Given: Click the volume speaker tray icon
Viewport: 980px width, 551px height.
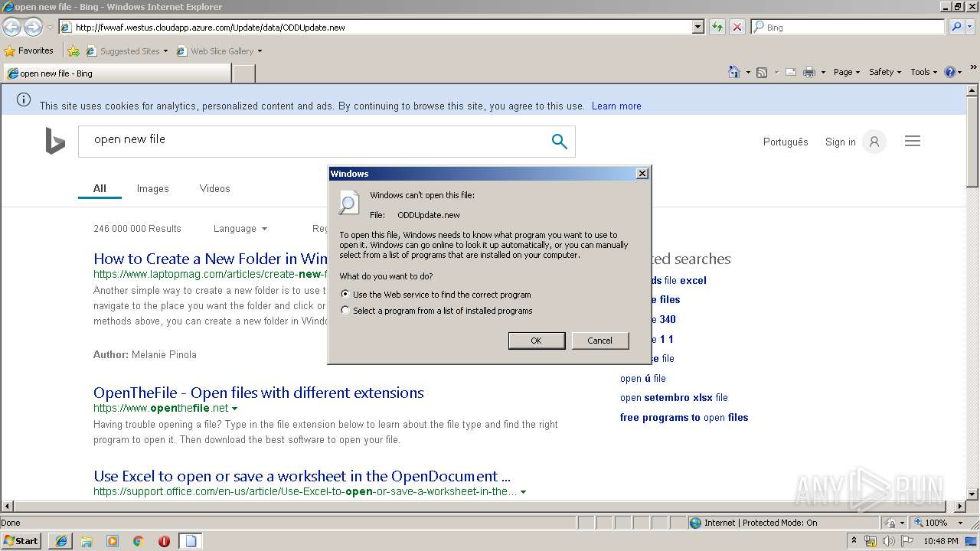Looking at the screenshot, I should coord(889,541).
